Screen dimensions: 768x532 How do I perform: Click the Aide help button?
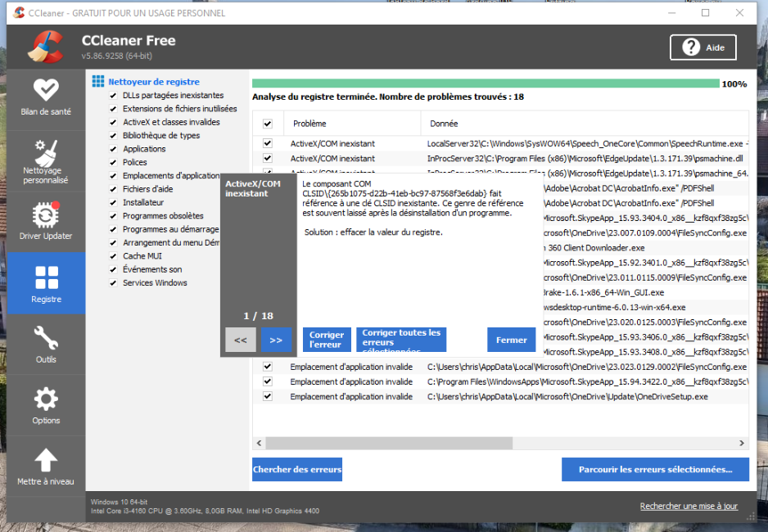pos(702,47)
